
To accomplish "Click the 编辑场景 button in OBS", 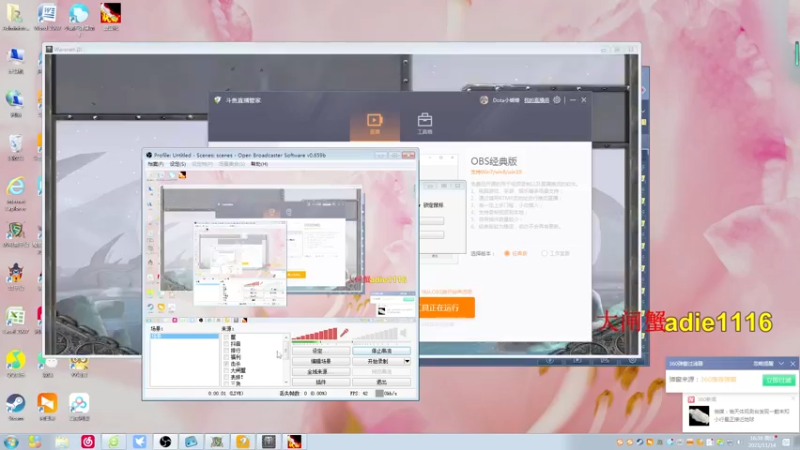I will click(x=321, y=361).
